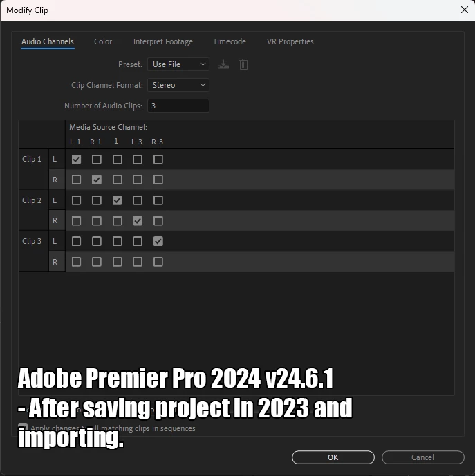Check Clip 2 R channel R-3 checkbox
475x476 pixels.
pos(158,221)
